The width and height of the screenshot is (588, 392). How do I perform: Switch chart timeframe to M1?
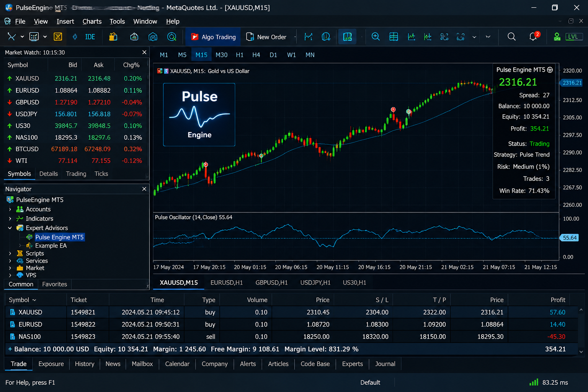tap(164, 55)
